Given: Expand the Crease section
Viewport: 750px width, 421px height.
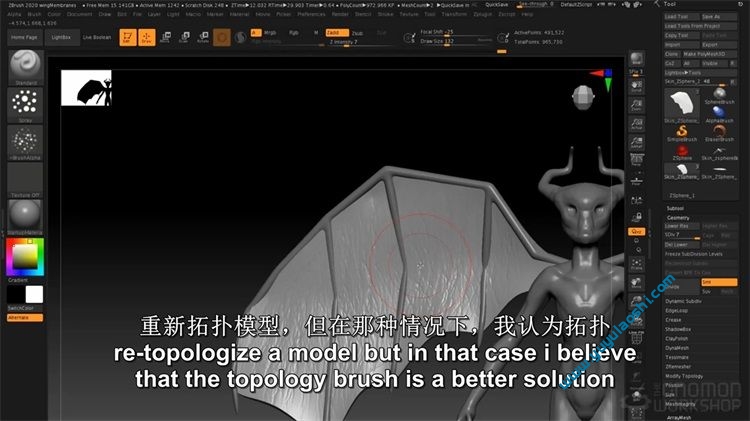Looking at the screenshot, I should click(x=673, y=320).
